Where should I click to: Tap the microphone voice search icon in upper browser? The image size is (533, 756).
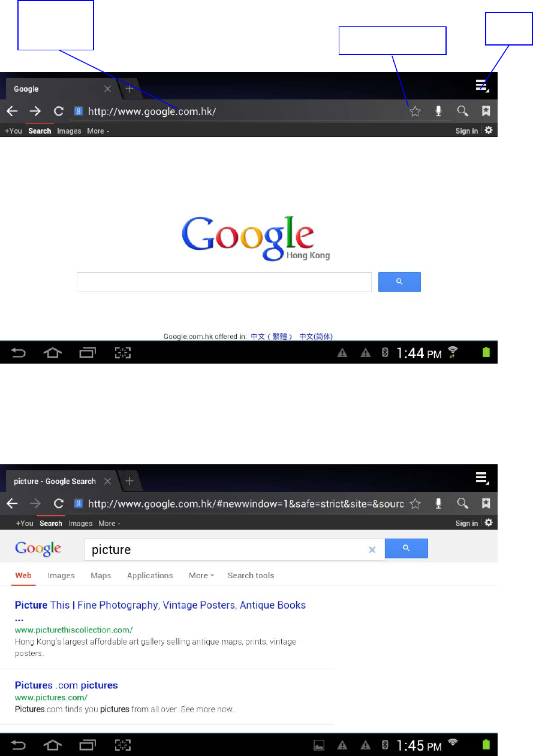[439, 111]
